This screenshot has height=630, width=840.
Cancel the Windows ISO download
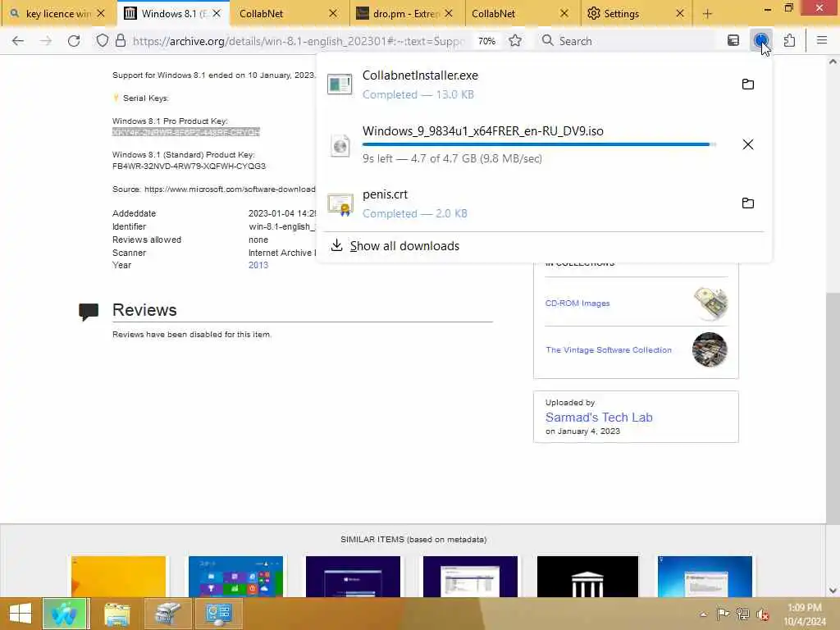point(748,144)
